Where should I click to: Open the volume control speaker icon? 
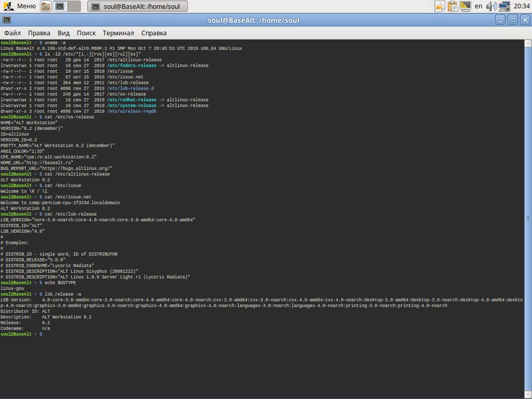pyautogui.click(x=491, y=6)
